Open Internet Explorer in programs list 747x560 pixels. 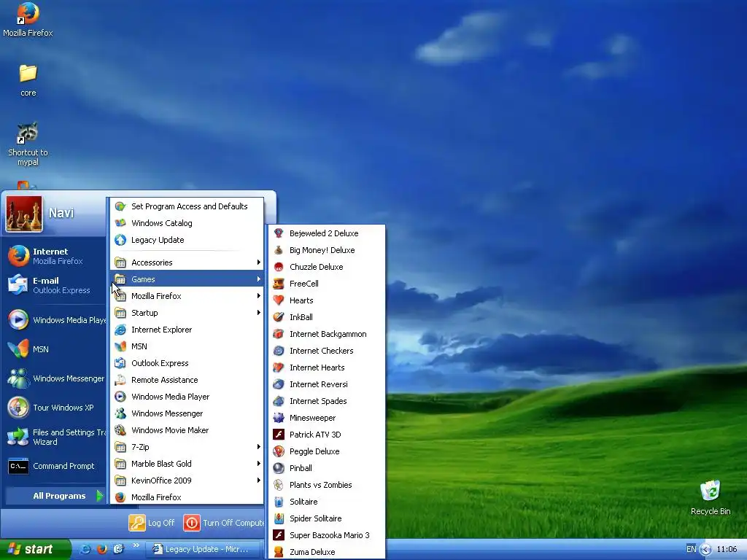187,330
